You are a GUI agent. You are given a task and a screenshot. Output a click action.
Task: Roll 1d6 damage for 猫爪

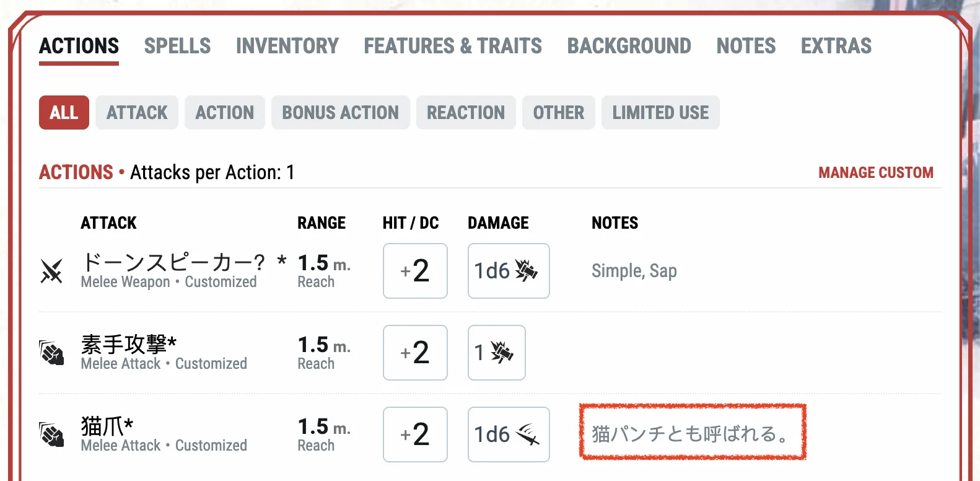(509, 435)
